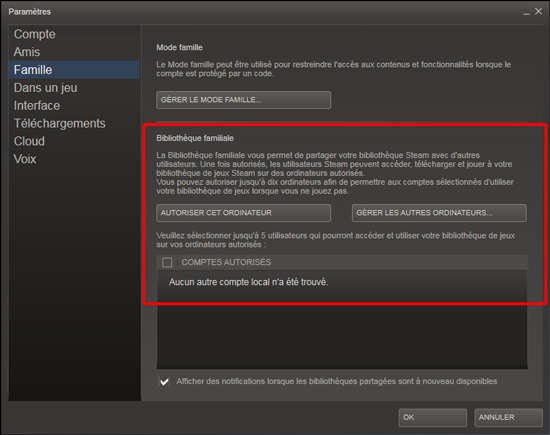Cancel changes with Annuler

pos(508,417)
